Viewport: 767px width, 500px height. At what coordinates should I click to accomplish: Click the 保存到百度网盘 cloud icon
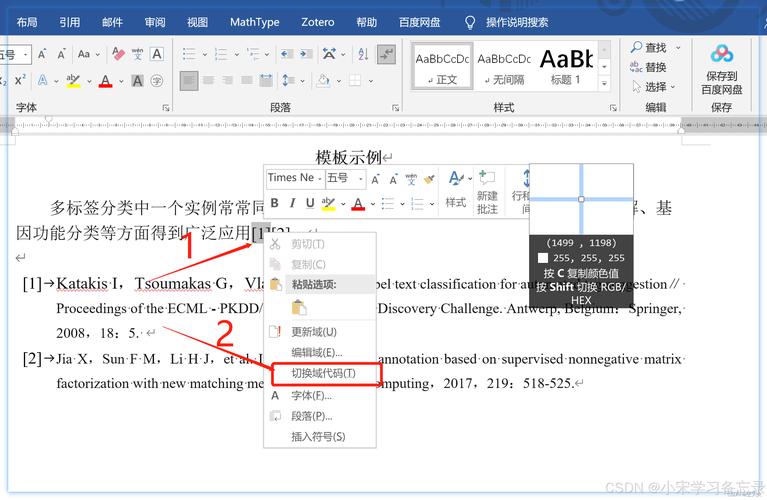point(722,54)
